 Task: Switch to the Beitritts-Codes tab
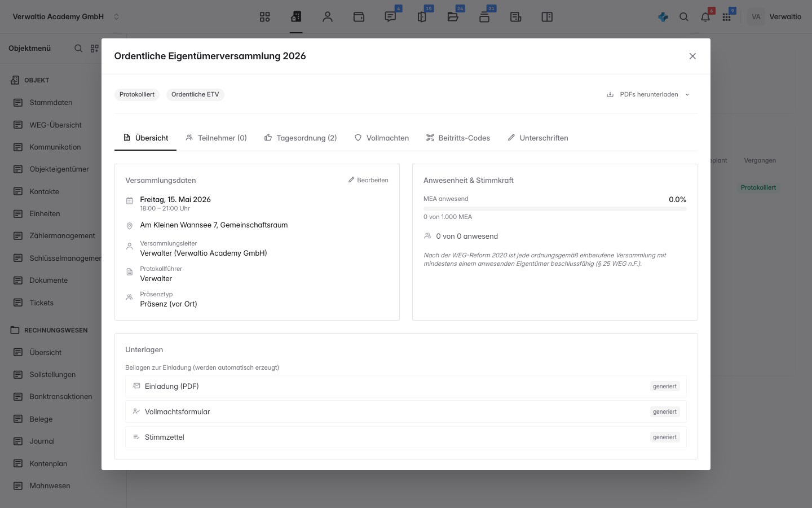coord(458,138)
